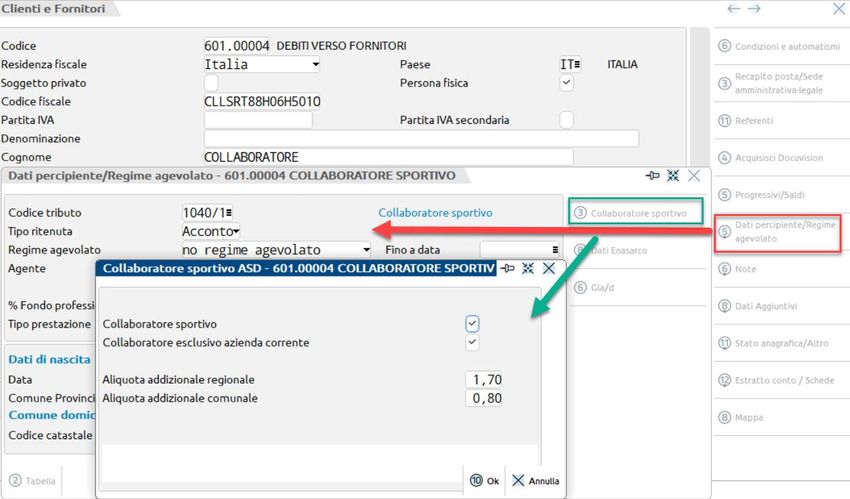The width and height of the screenshot is (850, 499).
Task: Select Dati Aggiuntivi in the side menu
Action: point(766,306)
